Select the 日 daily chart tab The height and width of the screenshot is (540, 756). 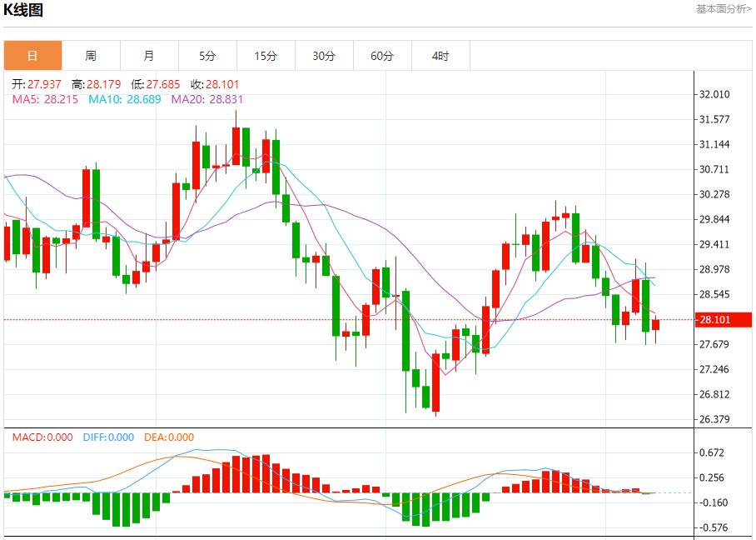pyautogui.click(x=32, y=56)
